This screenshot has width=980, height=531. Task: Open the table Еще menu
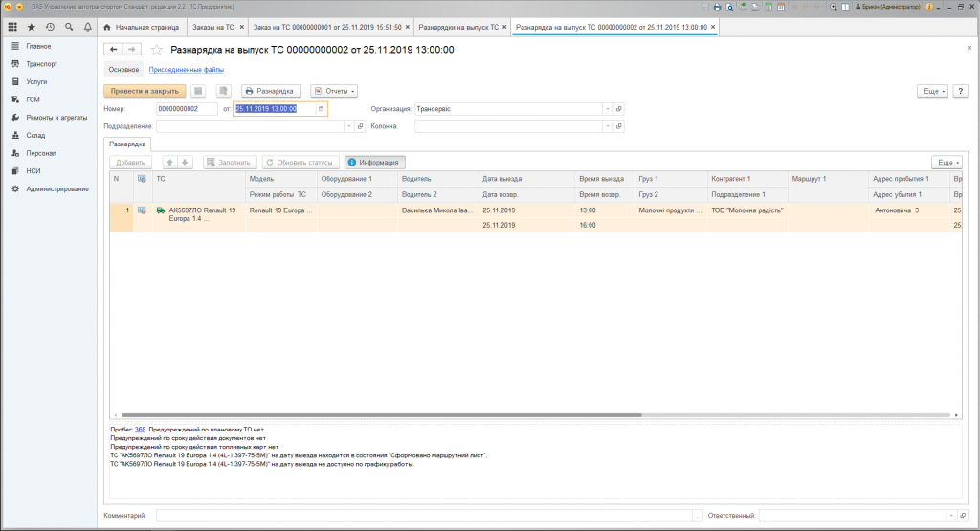point(947,163)
